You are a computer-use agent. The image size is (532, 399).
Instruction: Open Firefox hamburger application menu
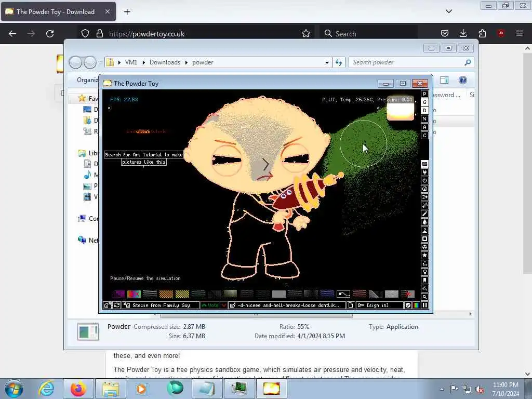tap(520, 33)
